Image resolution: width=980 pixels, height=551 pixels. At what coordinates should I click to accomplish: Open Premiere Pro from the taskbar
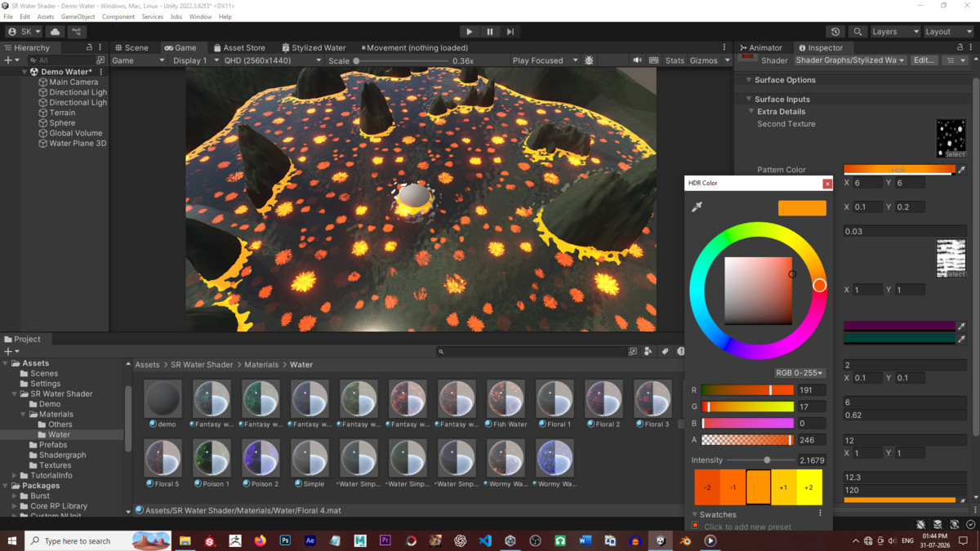coord(385,540)
